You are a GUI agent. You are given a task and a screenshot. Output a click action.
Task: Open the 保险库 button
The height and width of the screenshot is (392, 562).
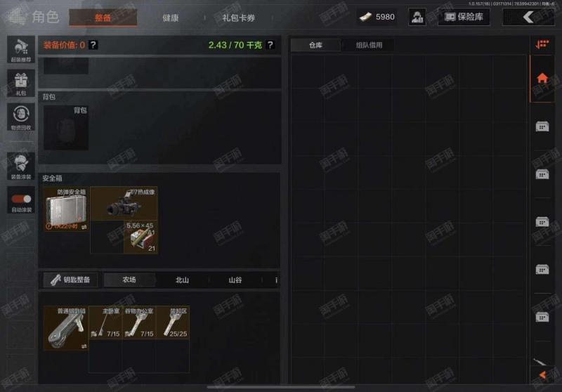464,17
